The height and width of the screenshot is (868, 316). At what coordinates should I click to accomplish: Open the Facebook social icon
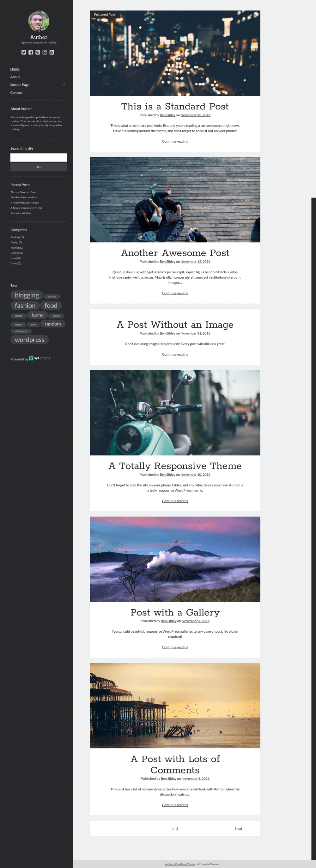point(31,52)
